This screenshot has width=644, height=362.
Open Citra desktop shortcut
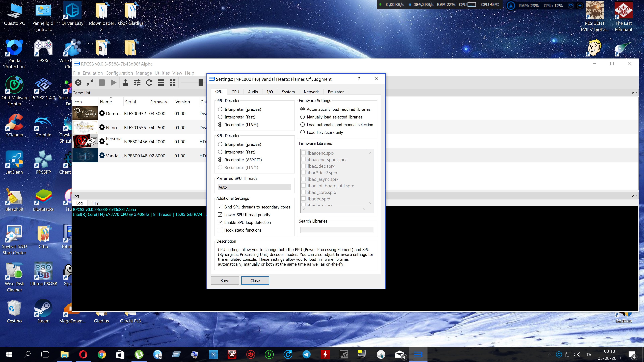[43, 237]
